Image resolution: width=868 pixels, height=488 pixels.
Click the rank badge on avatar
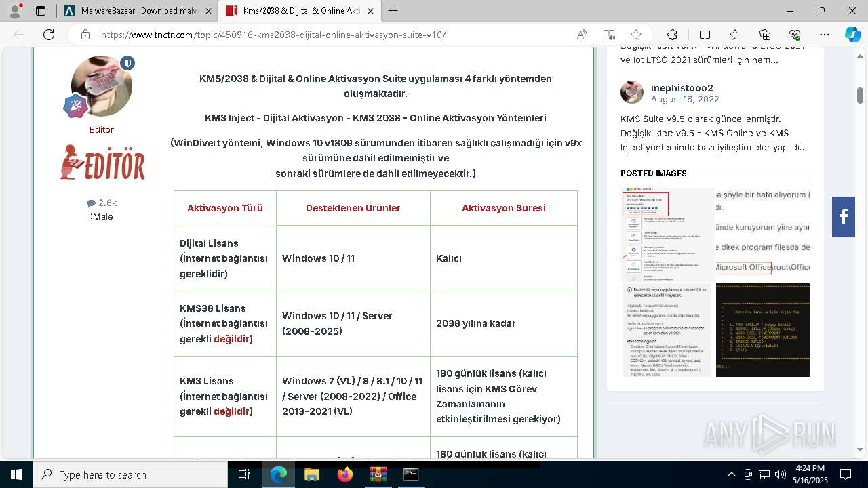(75, 106)
